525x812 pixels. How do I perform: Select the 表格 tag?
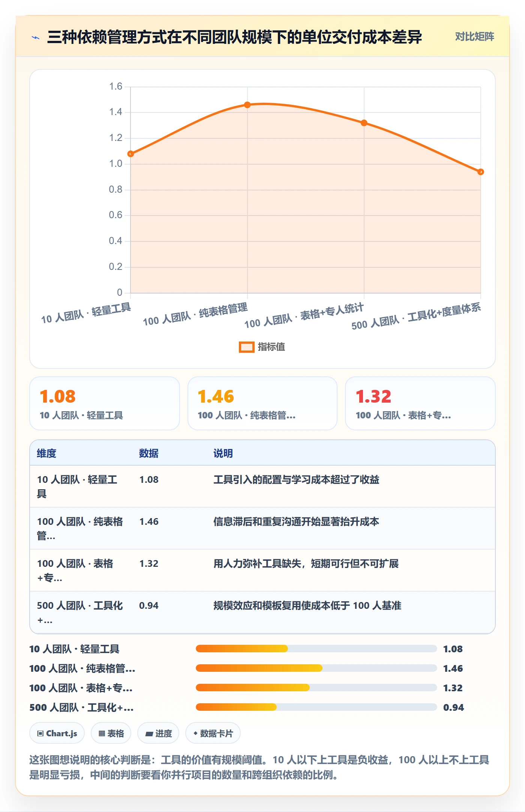point(111,733)
